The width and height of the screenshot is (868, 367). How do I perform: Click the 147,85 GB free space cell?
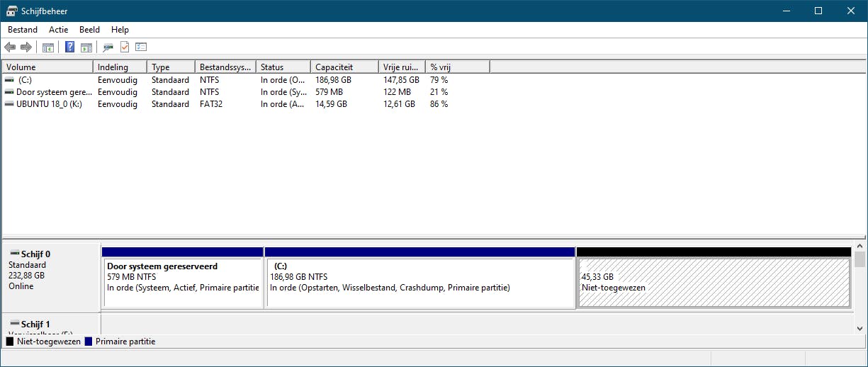pyautogui.click(x=401, y=80)
